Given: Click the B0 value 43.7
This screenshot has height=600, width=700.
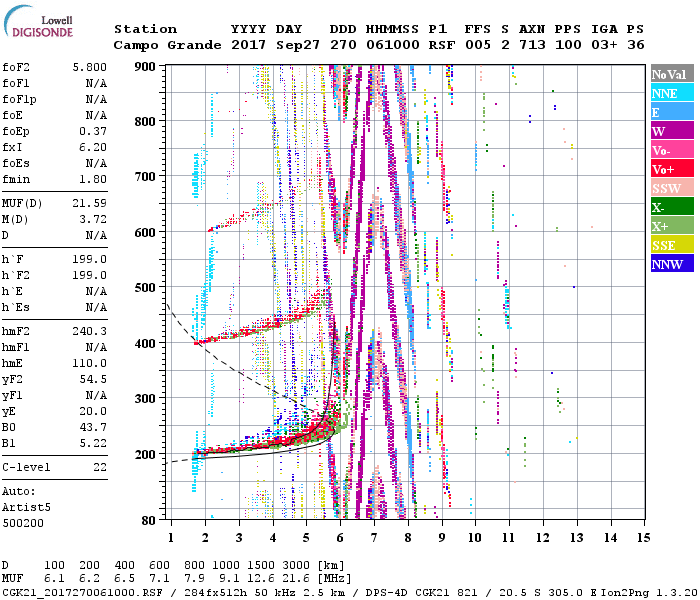Looking at the screenshot, I should click(x=93, y=428).
